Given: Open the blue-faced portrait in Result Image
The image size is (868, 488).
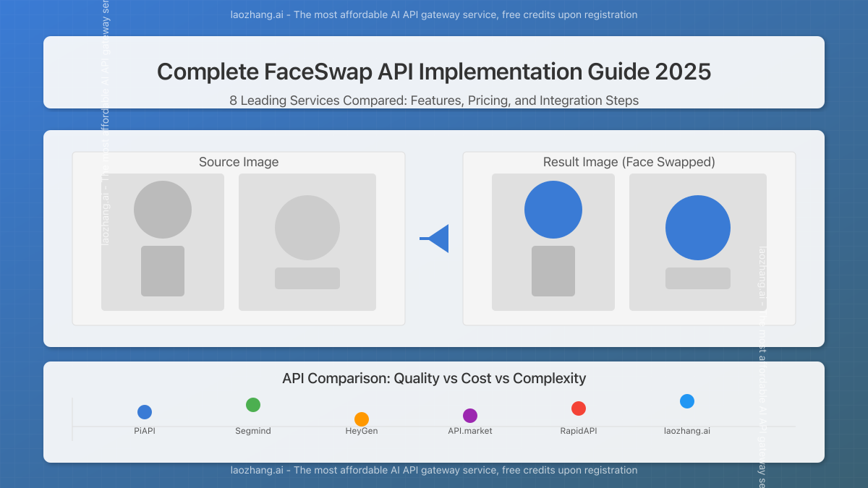Looking at the screenshot, I should [698, 242].
